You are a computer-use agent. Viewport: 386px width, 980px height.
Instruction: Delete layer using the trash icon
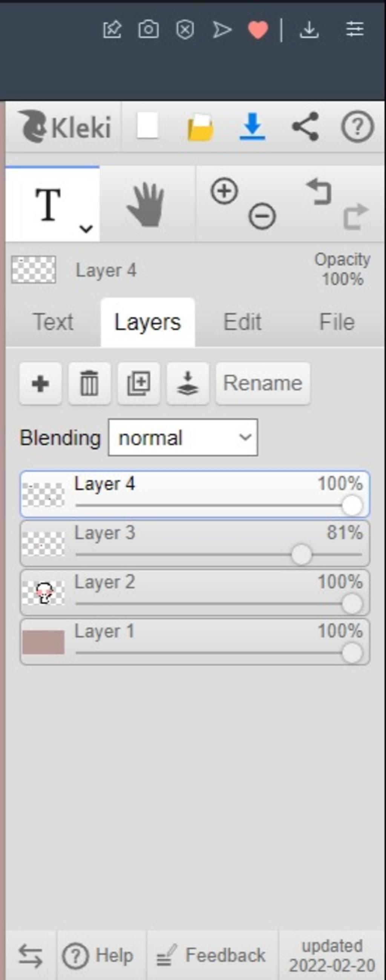click(x=89, y=383)
